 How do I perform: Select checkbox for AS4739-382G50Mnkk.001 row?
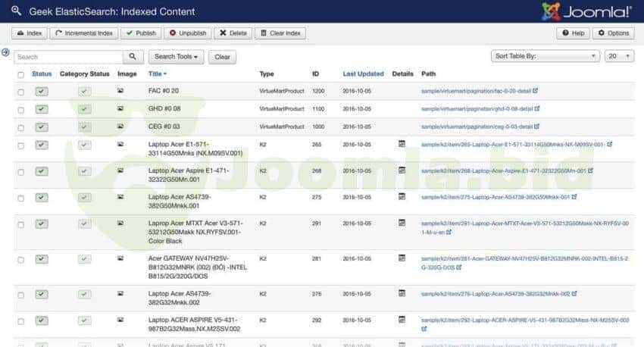pyautogui.click(x=21, y=199)
